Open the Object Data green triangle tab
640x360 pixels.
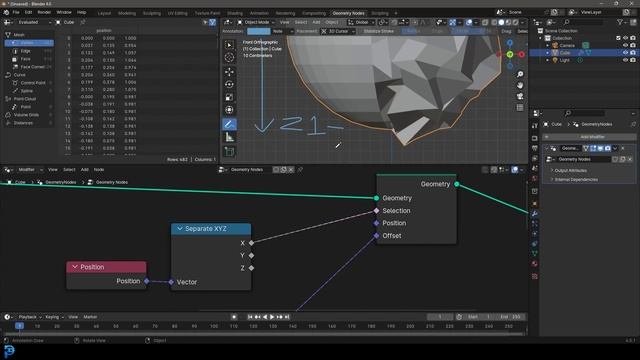(535, 253)
